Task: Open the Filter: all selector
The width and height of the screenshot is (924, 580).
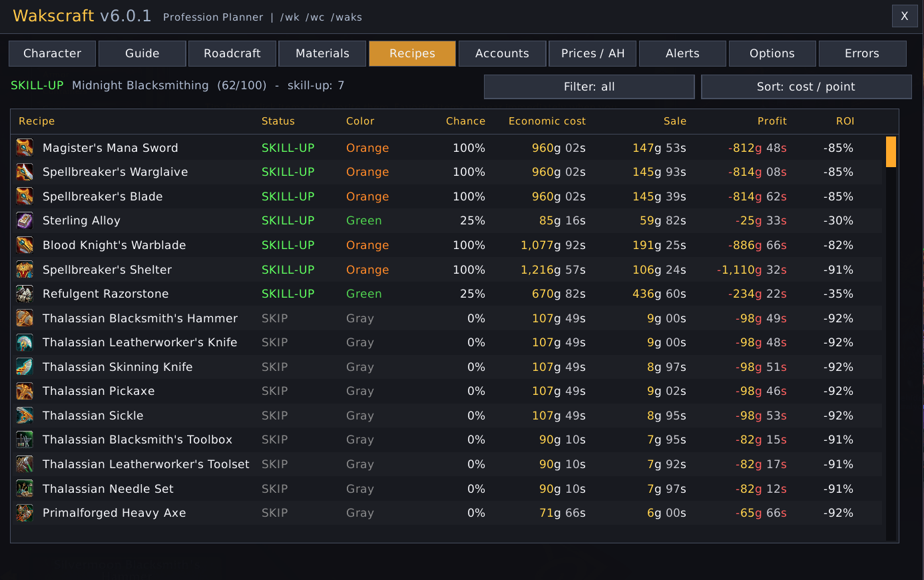Action: pos(589,87)
